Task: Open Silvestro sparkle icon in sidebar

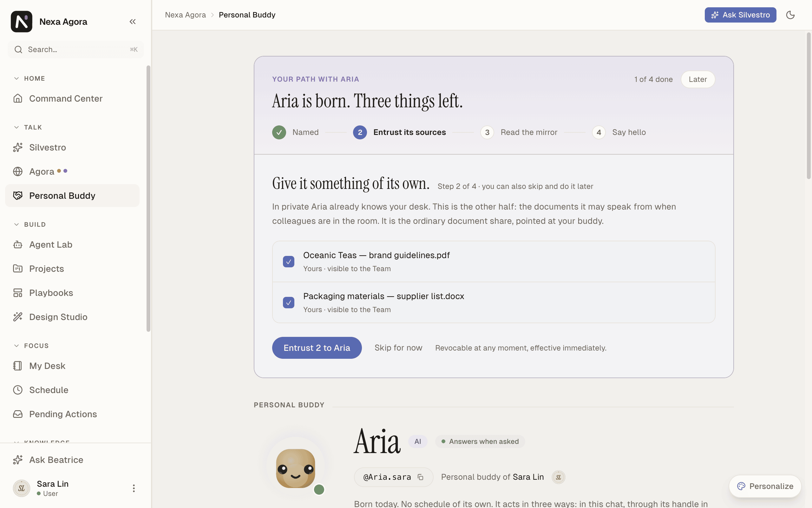Action: (x=18, y=147)
